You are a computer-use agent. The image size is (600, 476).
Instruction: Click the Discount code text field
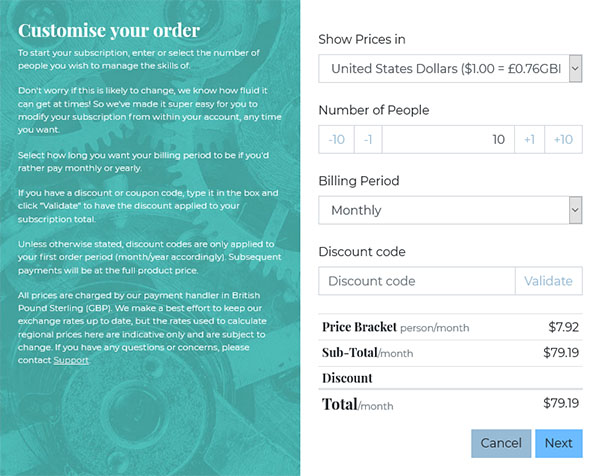tap(417, 281)
